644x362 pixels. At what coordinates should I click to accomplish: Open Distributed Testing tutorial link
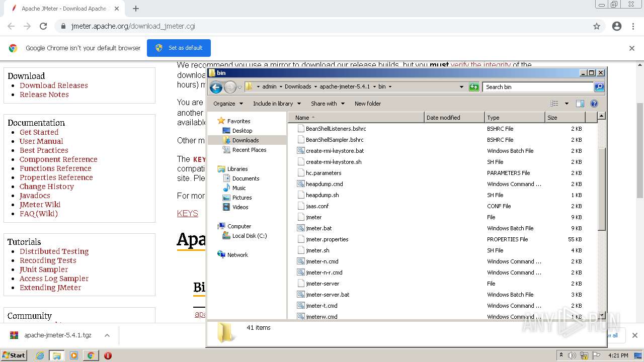pos(54,251)
